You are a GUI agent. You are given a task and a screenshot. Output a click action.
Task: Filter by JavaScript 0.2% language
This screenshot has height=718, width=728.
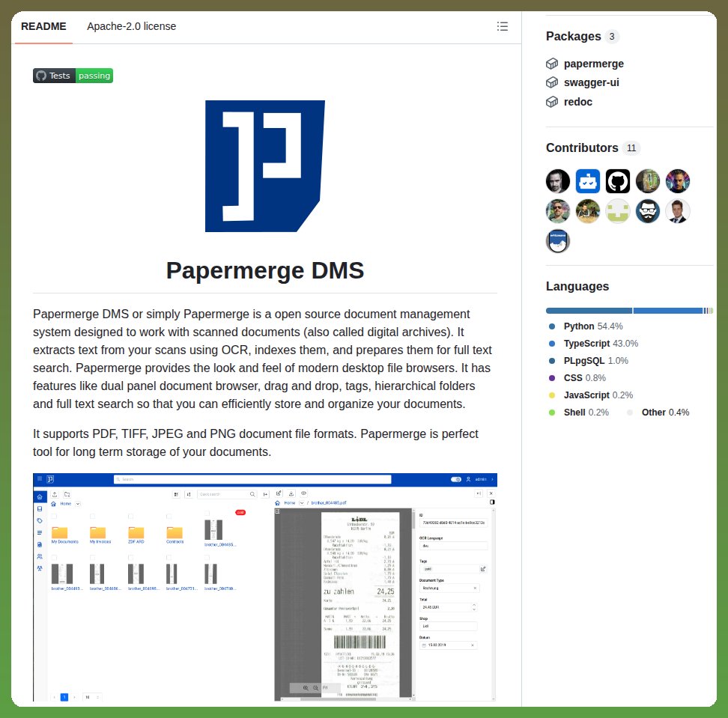[591, 395]
